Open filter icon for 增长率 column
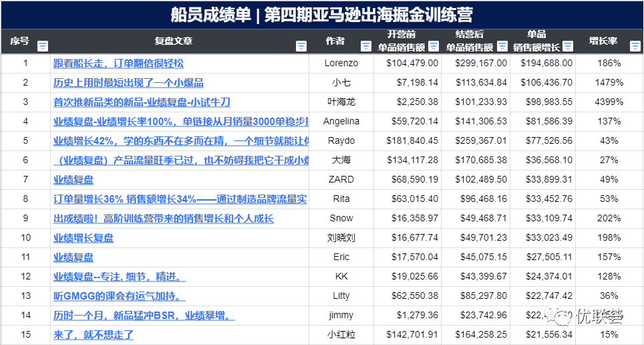The width and height of the screenshot is (644, 345). [x=635, y=46]
